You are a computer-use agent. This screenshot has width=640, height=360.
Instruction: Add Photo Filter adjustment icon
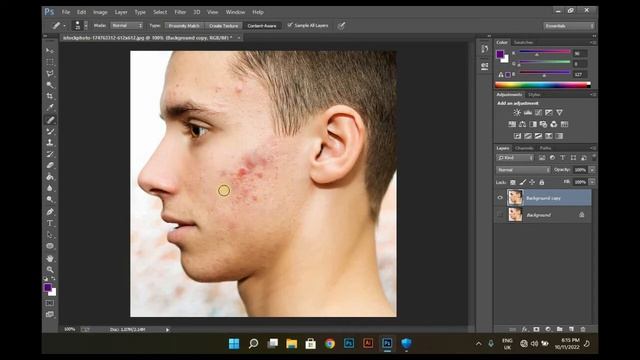pos(543,124)
